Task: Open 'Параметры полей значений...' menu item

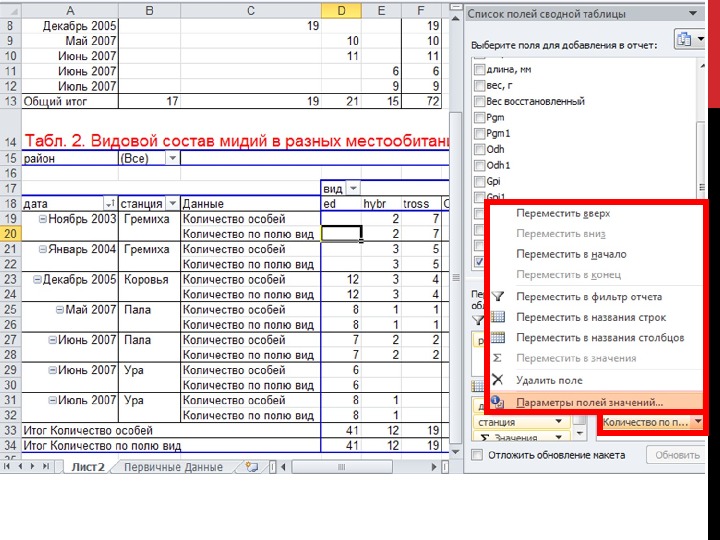Action: click(x=596, y=402)
